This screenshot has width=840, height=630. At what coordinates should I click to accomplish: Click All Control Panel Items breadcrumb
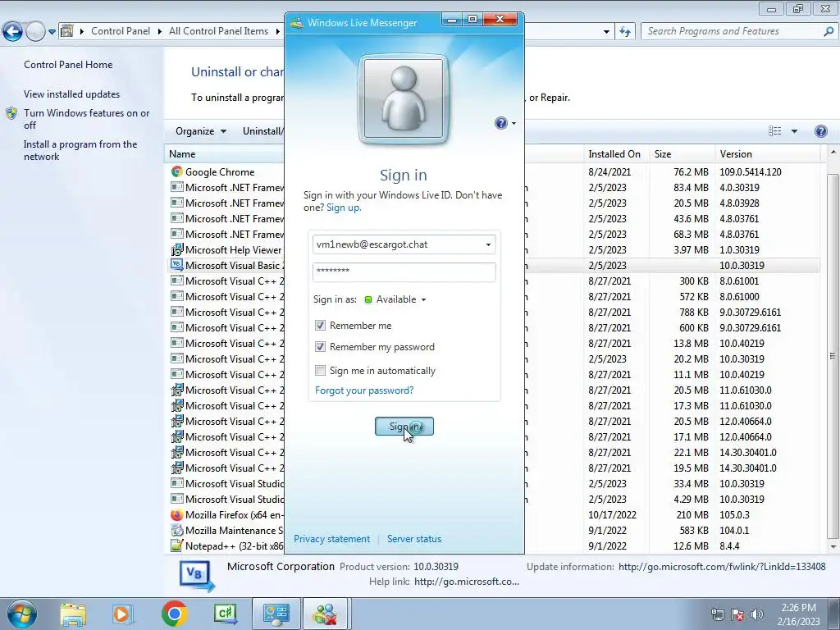pyautogui.click(x=218, y=31)
